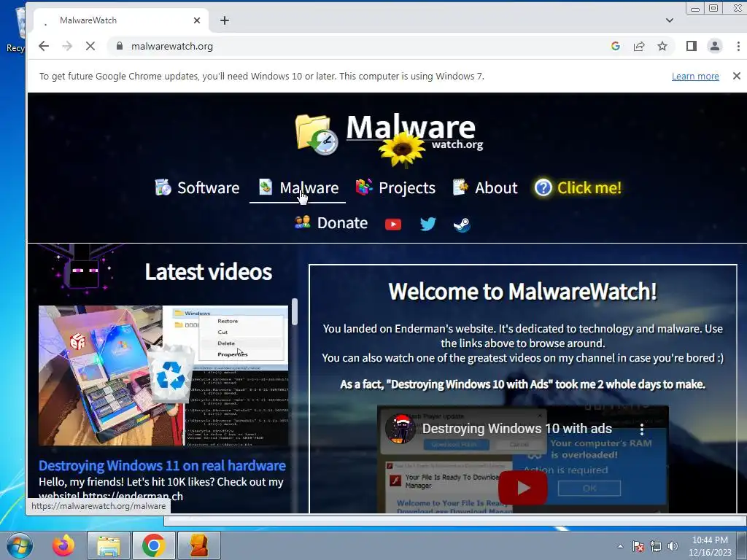This screenshot has width=747, height=560.
Task: Click the Google icon in address bar
Action: click(616, 46)
